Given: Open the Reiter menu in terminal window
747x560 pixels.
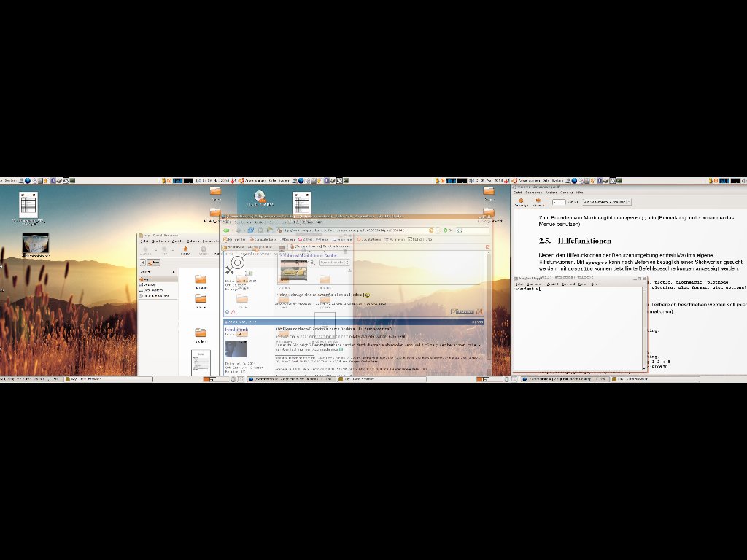Looking at the screenshot, I should [x=581, y=284].
